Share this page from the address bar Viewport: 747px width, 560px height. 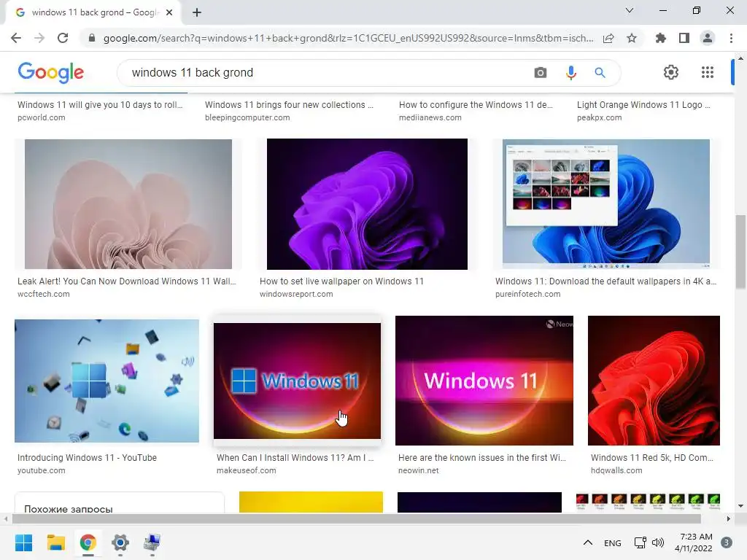point(608,38)
